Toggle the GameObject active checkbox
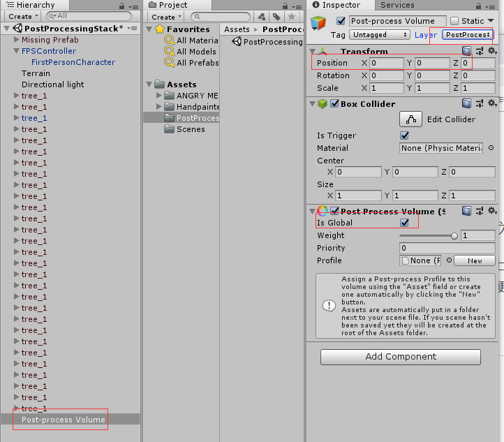Screen dimensions: 504x442 tap(341, 21)
